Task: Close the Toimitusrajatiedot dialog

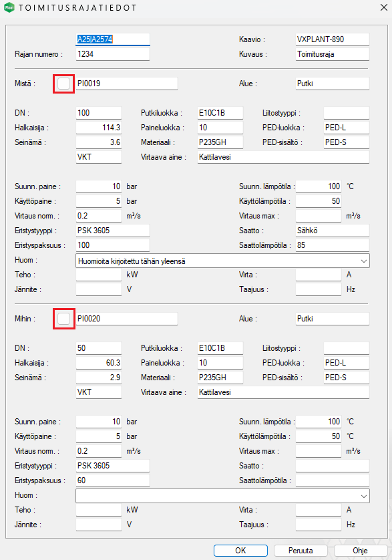Action: tap(384, 7)
